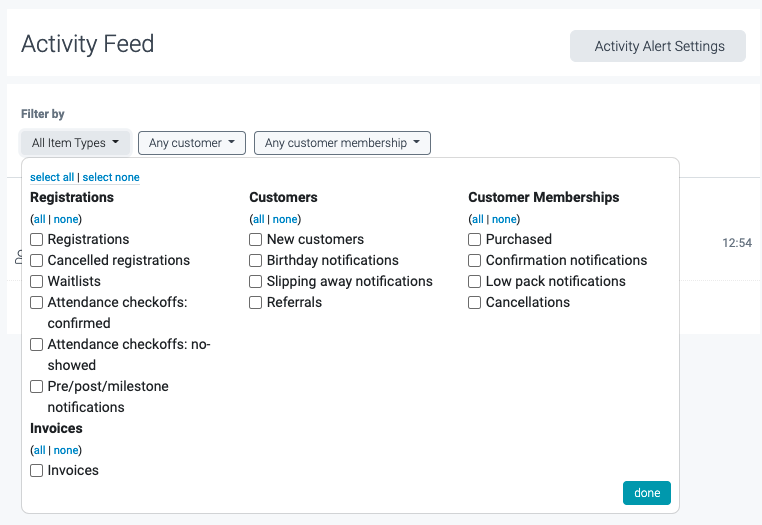Viewport: 762px width, 525px height.
Task: Check Attendance checkoffs: confirmed box
Action: click(x=37, y=303)
